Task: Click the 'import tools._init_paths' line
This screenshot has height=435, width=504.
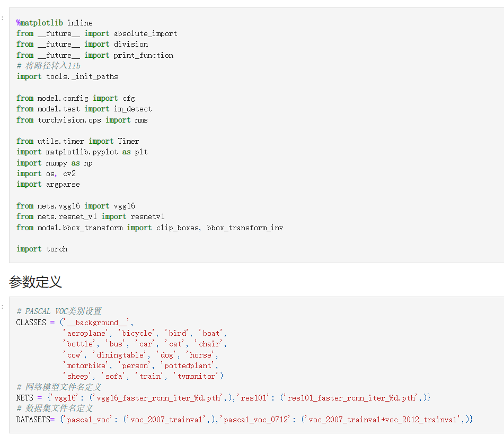Action: coord(67,76)
